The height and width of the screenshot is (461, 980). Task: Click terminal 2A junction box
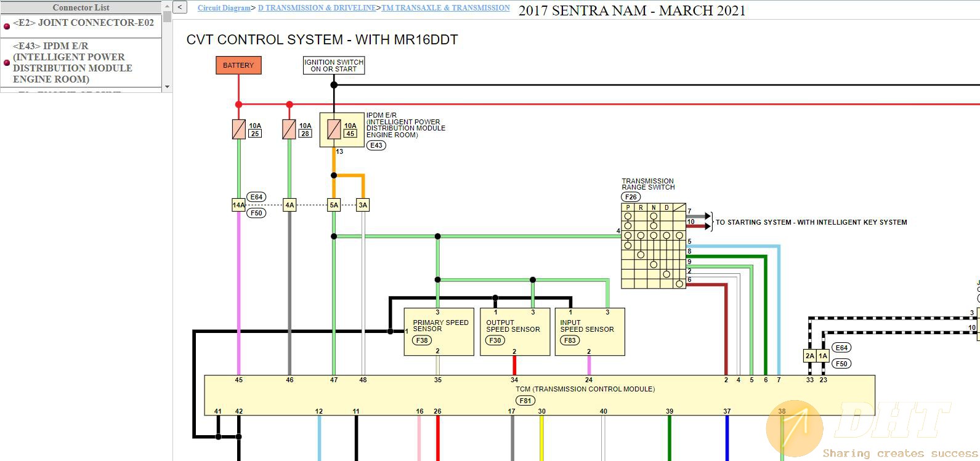tap(810, 356)
